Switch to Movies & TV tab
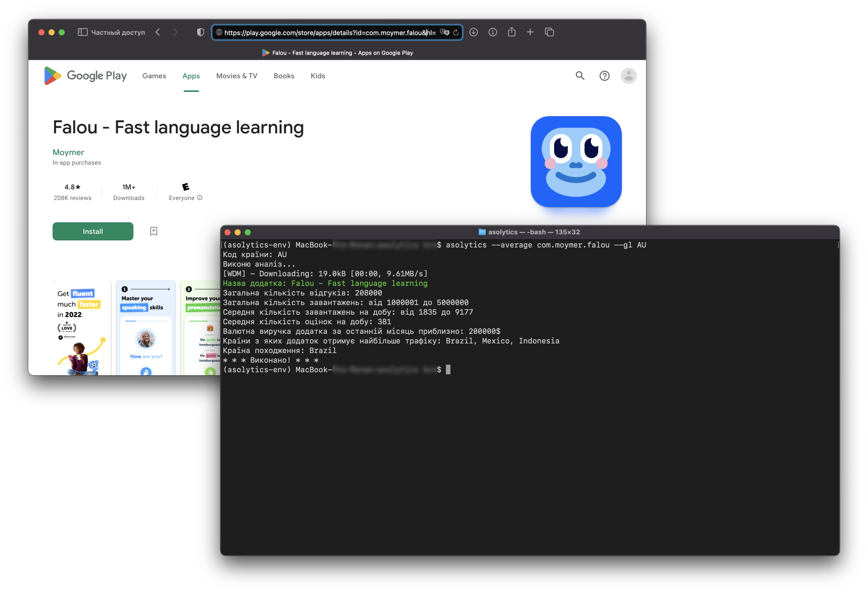The image size is (868, 593). click(x=237, y=76)
